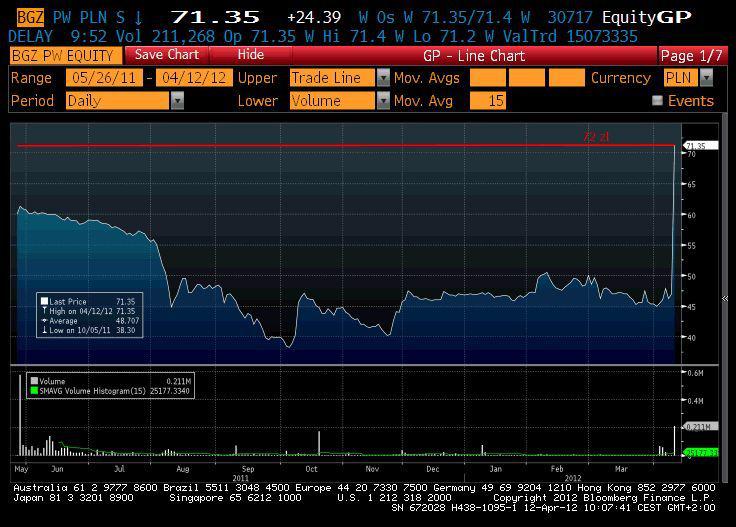Expand the Period Daily dropdown
This screenshot has width=736, height=527.
177,101
